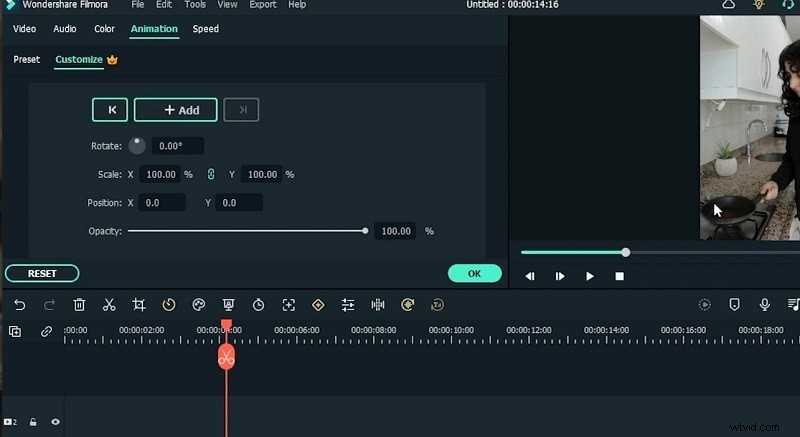Screen dimensions: 800x437
Task: Click the Opacity slider handle
Action: pos(365,231)
